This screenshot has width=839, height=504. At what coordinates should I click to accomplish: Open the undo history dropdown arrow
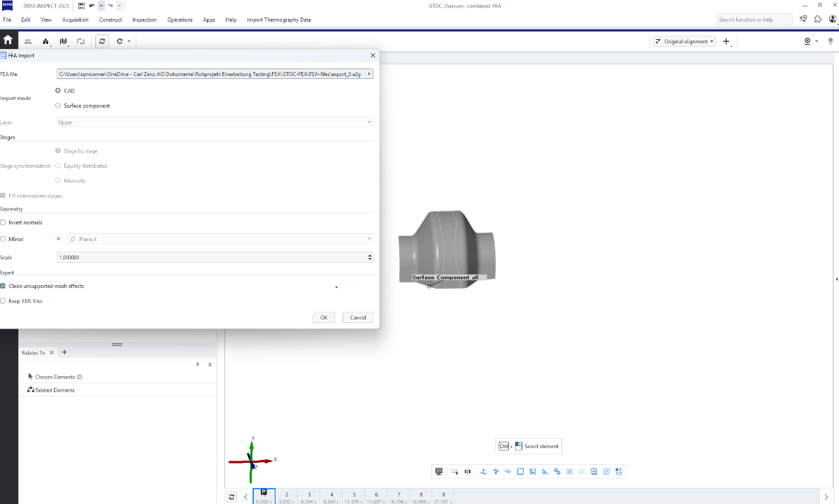pyautogui.click(x=101, y=6)
